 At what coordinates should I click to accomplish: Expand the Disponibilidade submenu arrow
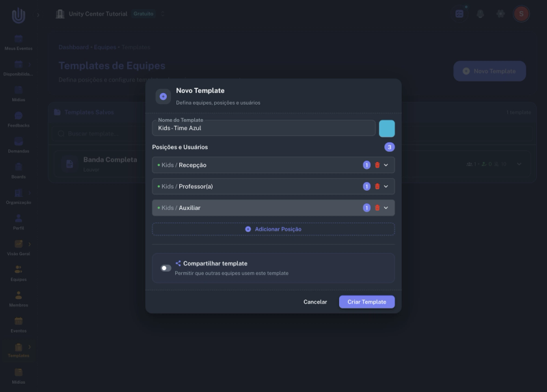tap(29, 64)
